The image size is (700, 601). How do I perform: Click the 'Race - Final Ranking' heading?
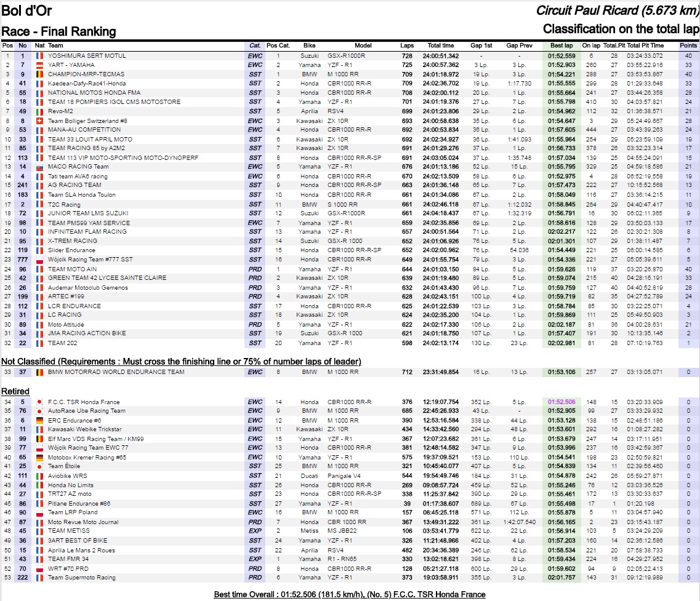tap(58, 31)
